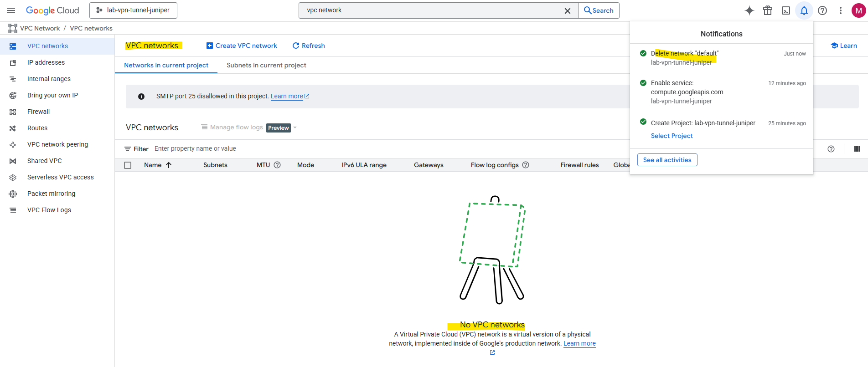Sort by Name column header

click(158, 165)
